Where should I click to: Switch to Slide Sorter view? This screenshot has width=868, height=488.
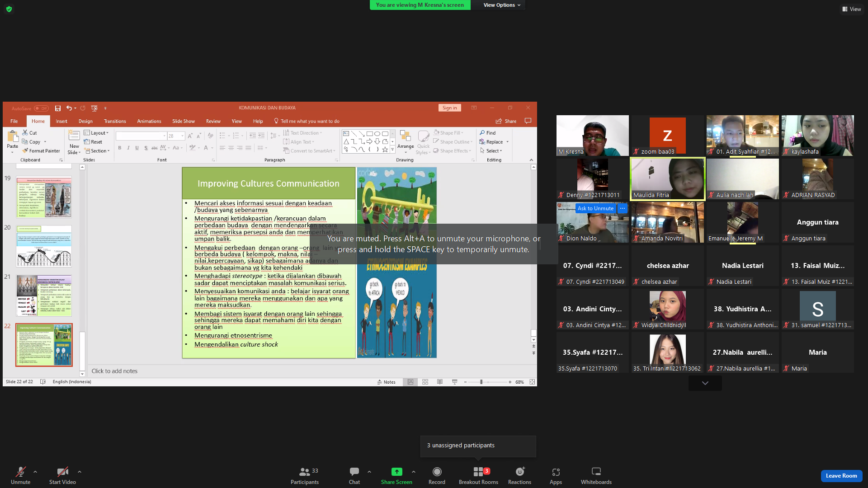tap(425, 382)
